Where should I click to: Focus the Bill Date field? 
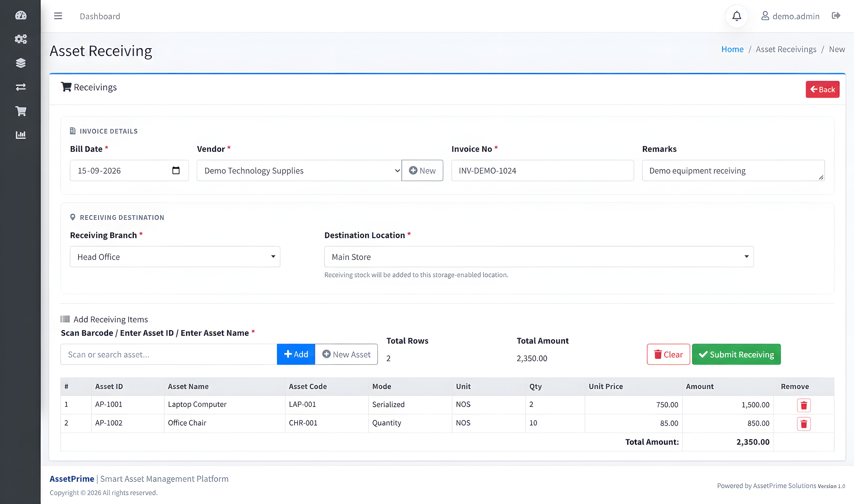pos(129,171)
